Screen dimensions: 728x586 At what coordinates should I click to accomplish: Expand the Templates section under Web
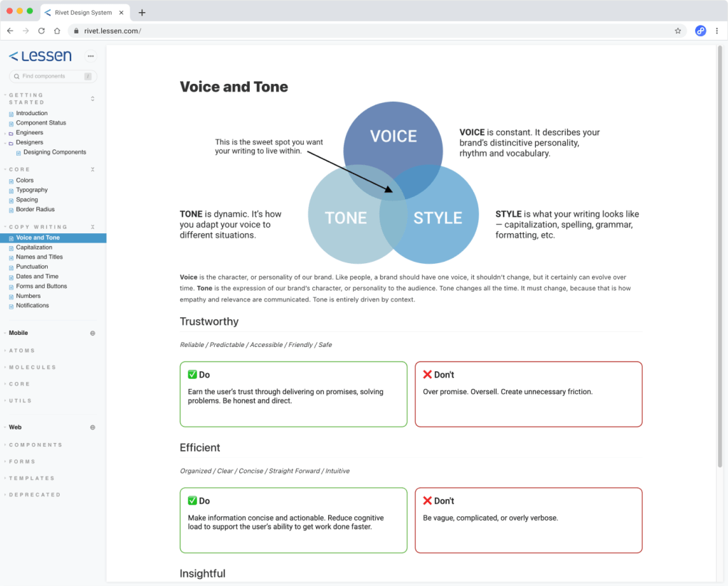click(x=31, y=478)
